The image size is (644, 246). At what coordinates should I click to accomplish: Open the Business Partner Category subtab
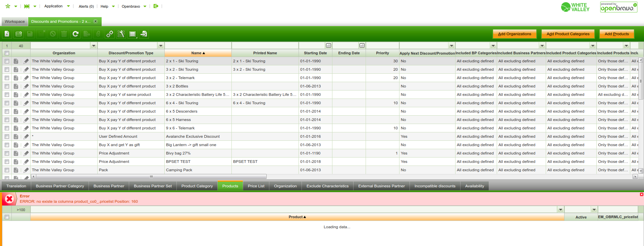tap(60, 186)
